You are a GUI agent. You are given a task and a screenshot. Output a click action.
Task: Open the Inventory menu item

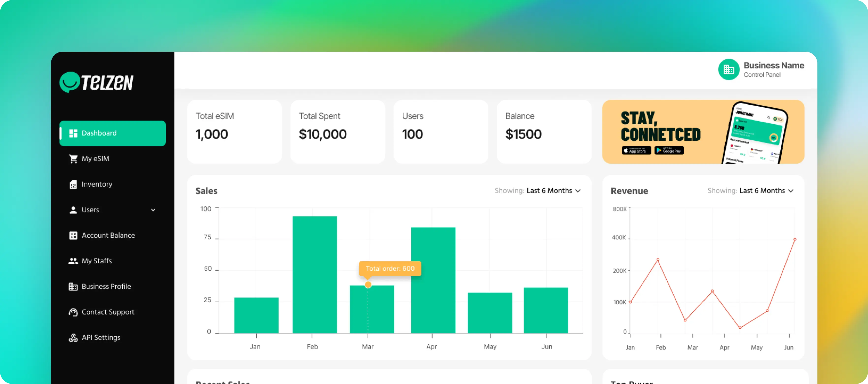97,184
